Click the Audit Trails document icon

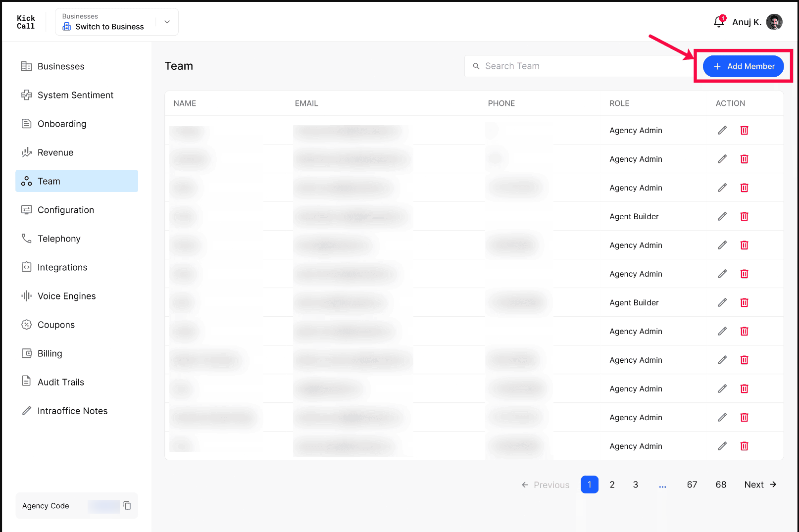pos(26,381)
